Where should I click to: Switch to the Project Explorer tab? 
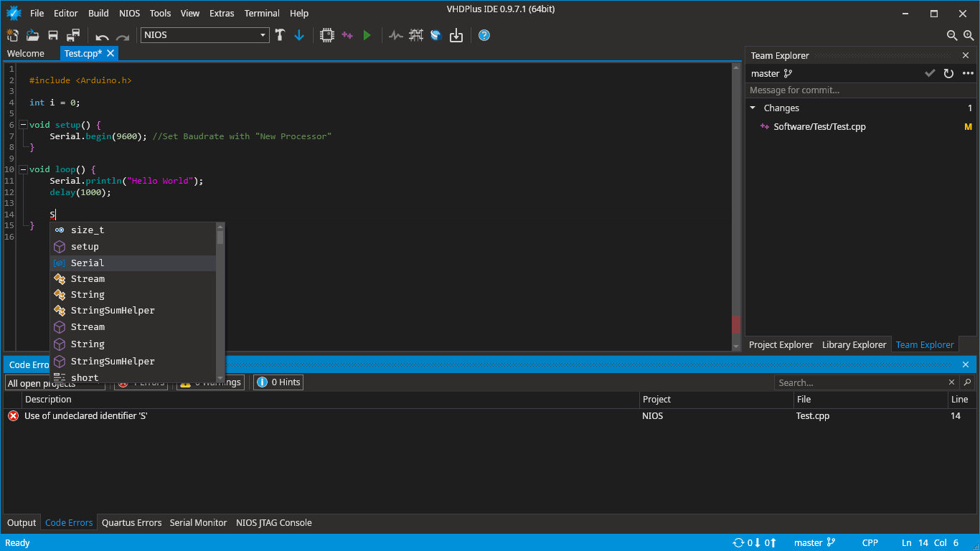pyautogui.click(x=781, y=344)
